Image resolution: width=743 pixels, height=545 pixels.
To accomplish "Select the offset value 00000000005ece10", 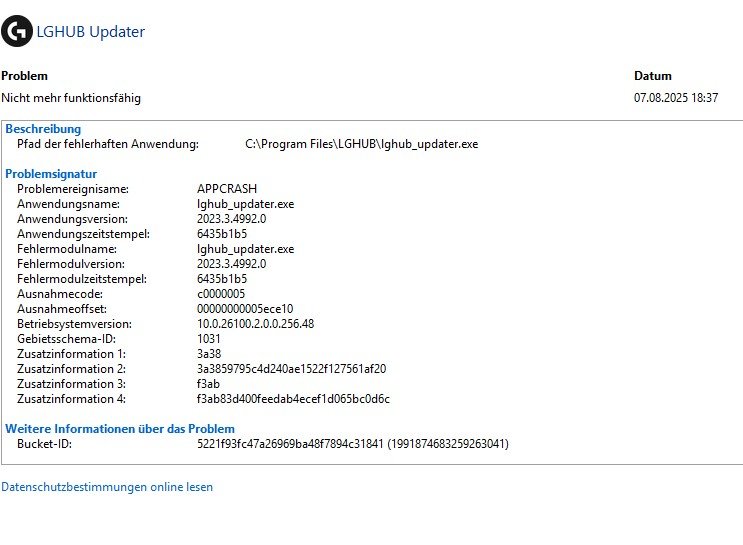I will pyautogui.click(x=245, y=309).
